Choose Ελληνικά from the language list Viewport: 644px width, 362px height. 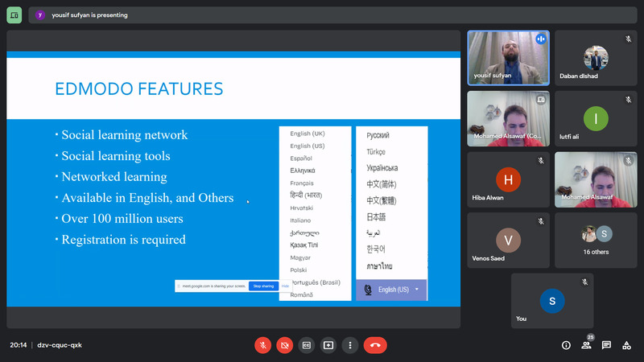pos(303,171)
